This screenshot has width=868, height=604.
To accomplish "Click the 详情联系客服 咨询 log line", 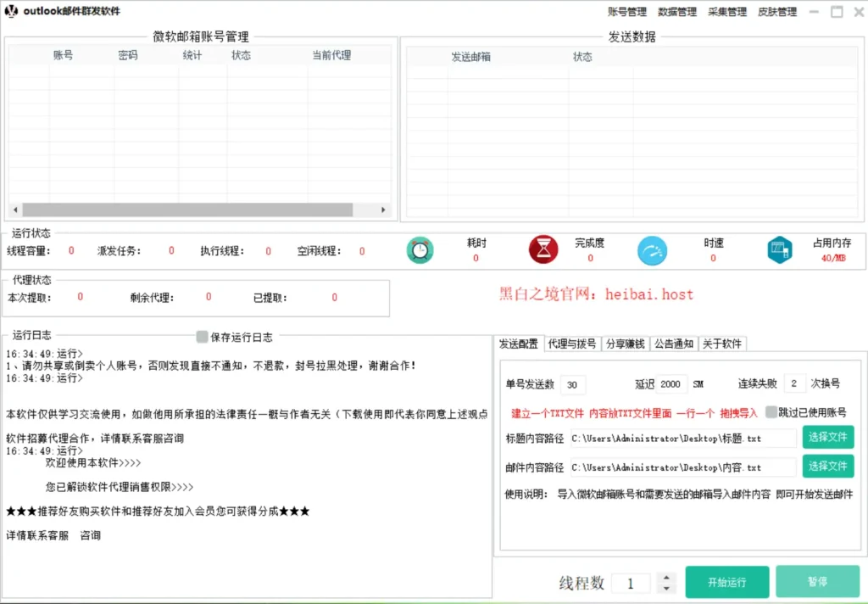I will pyautogui.click(x=53, y=535).
